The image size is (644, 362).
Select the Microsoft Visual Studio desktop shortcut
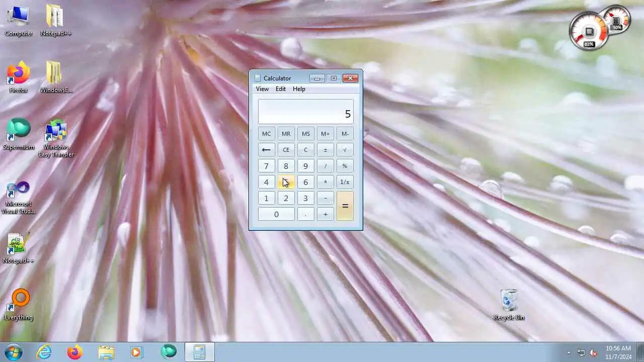point(19,197)
